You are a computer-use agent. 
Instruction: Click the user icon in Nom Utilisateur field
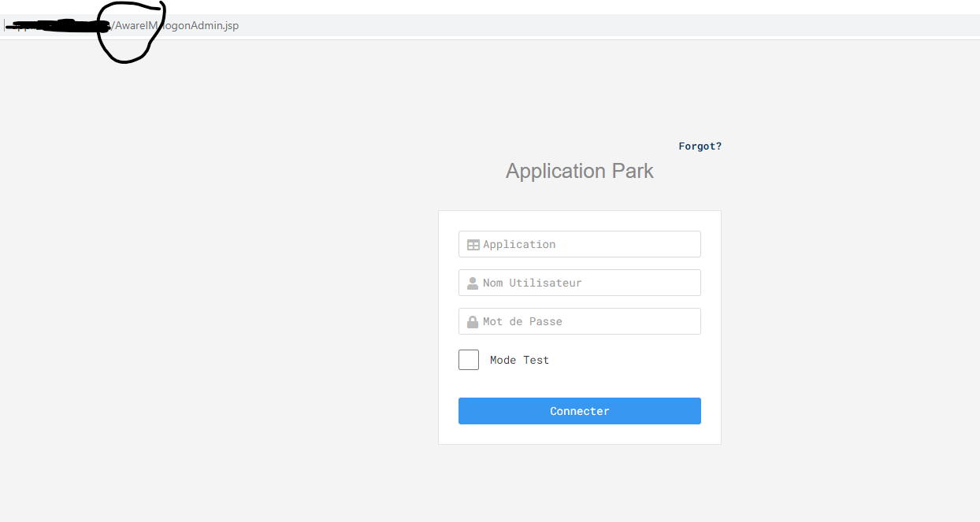473,283
